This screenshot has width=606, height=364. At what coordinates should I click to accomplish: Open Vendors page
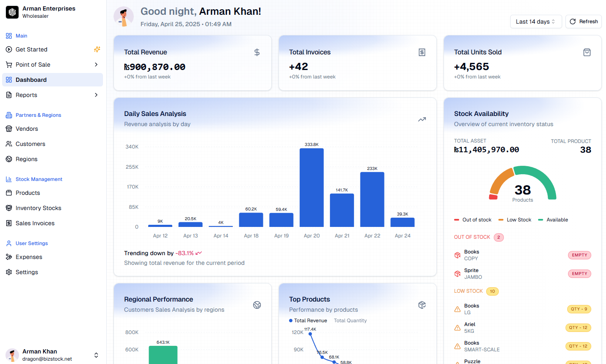(52, 129)
